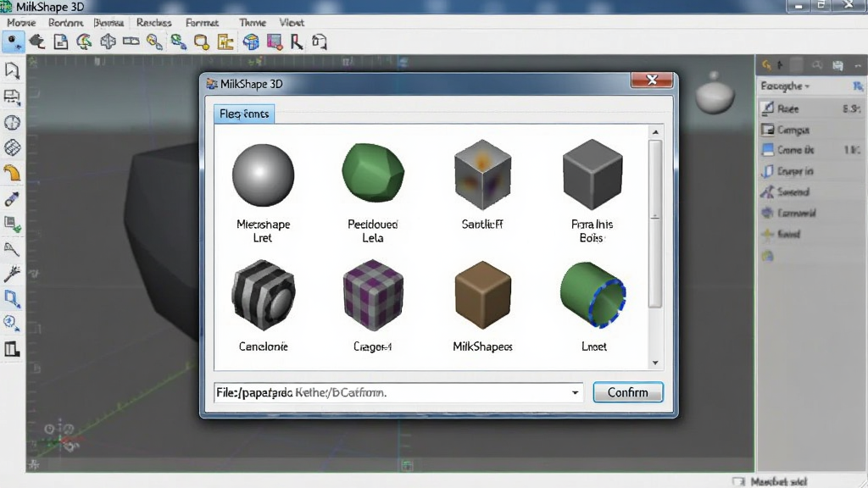Choose the green Pecidoued Lela shape thumbnail

[373, 173]
